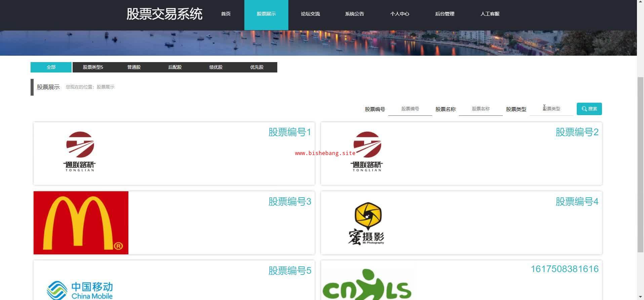Filter by 股票类型5 category

[93, 67]
